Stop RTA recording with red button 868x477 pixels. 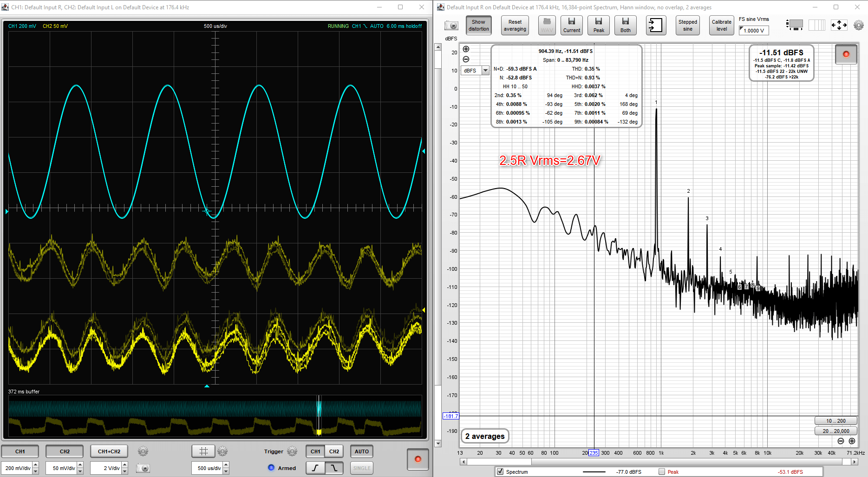(846, 54)
